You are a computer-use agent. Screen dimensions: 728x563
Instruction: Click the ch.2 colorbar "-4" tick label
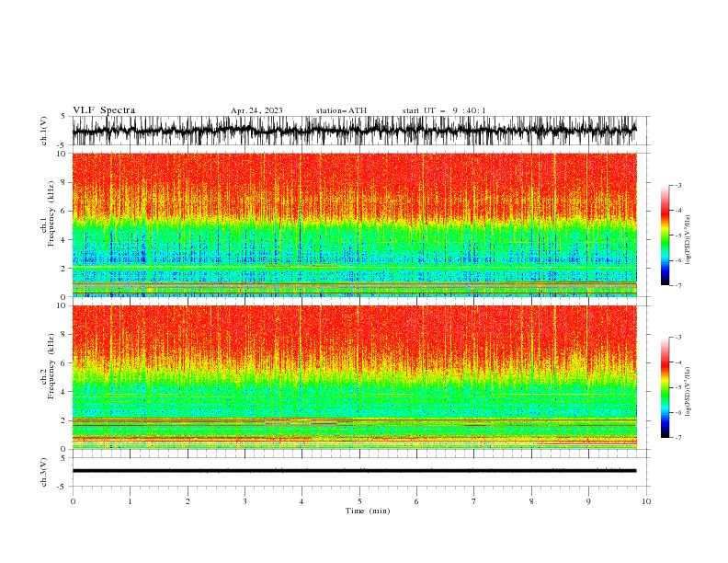pos(678,362)
